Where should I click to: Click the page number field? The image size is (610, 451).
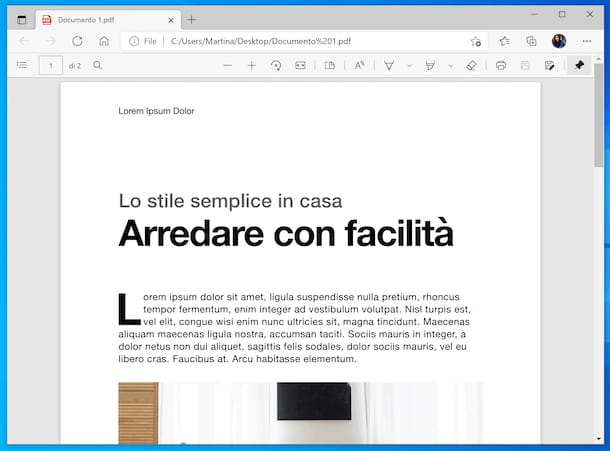51,65
